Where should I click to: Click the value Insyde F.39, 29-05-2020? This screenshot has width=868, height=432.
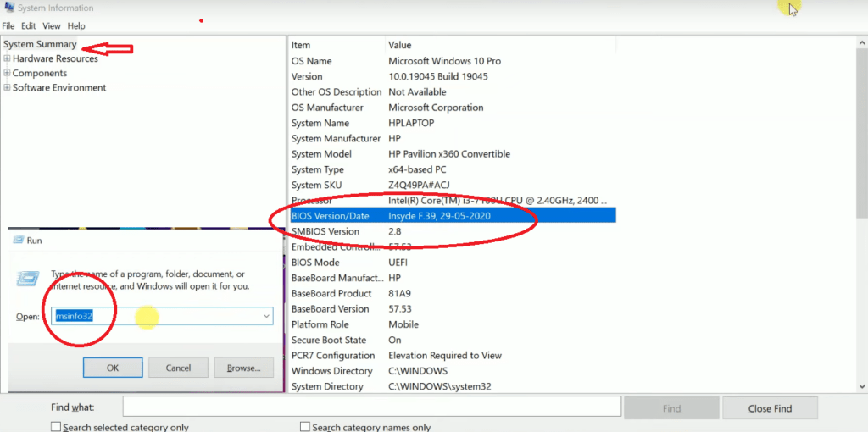click(439, 216)
